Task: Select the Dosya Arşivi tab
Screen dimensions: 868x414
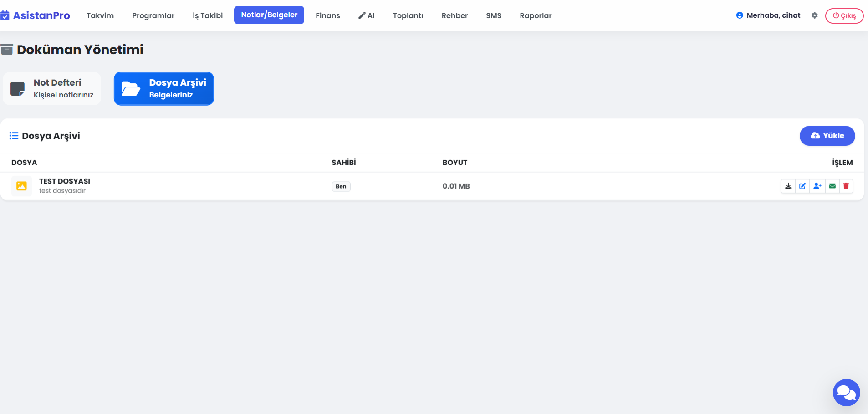Action: (x=164, y=88)
